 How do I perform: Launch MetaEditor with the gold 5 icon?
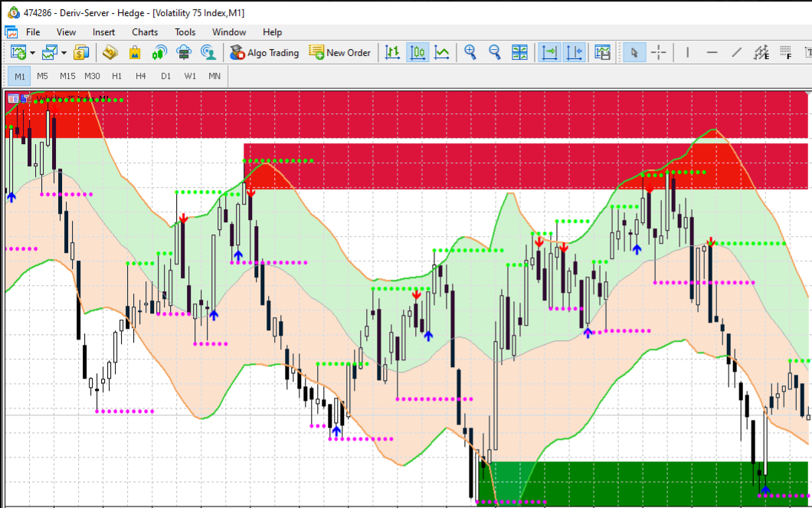(x=110, y=52)
